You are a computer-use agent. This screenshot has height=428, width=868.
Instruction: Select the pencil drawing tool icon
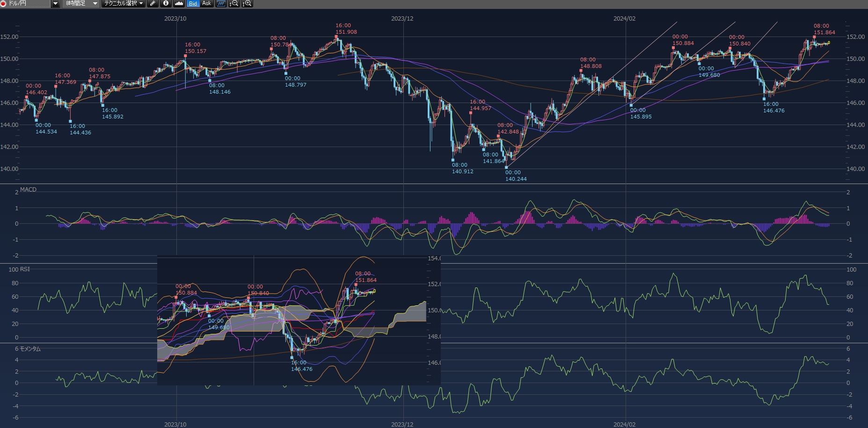point(153,3)
